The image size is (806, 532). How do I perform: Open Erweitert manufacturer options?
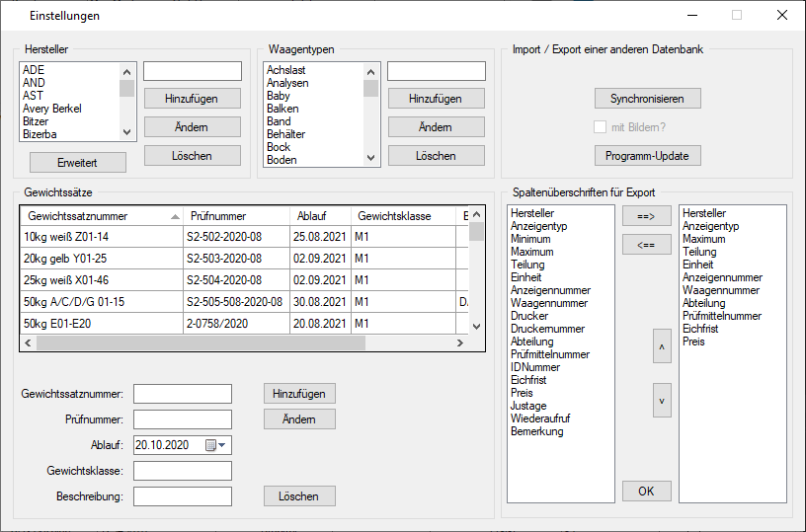click(x=77, y=162)
